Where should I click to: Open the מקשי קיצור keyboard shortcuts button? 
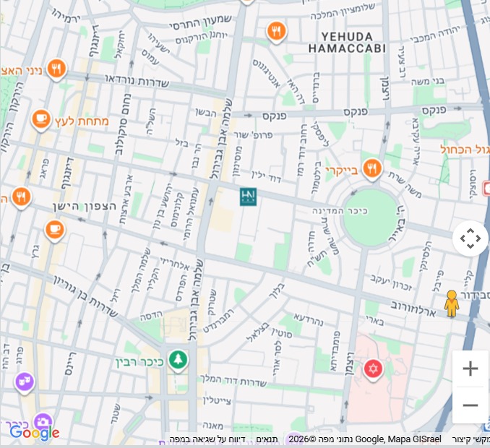[471, 439]
